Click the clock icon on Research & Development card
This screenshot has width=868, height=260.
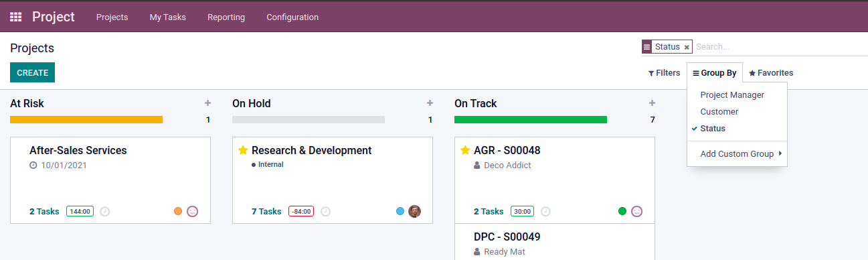point(325,211)
